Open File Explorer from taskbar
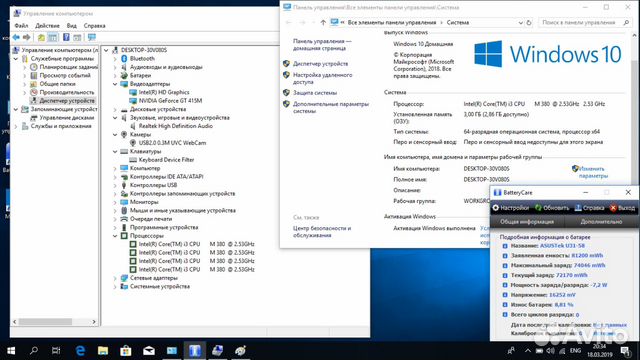Viewport: 640px width, 360px height. 103,351
